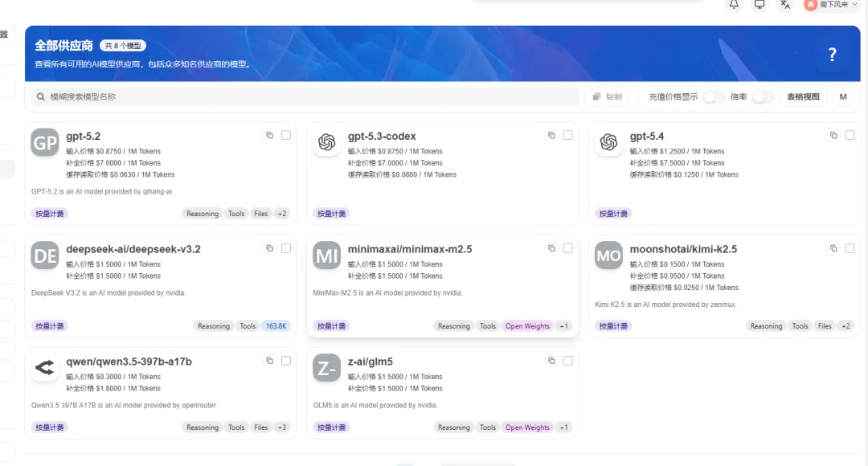Click Files tag on qwen3.5 card
This screenshot has width=868, height=466.
pos(260,427)
